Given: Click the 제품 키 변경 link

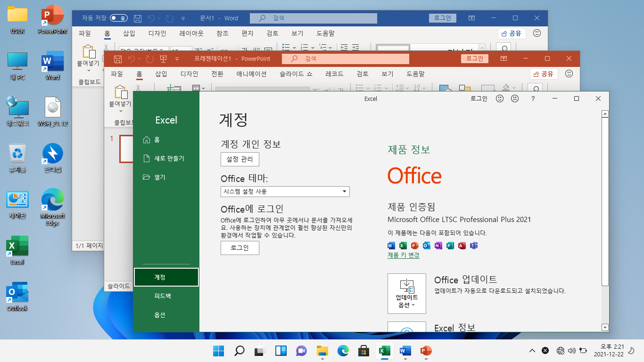Looking at the screenshot, I should pyautogui.click(x=404, y=255).
